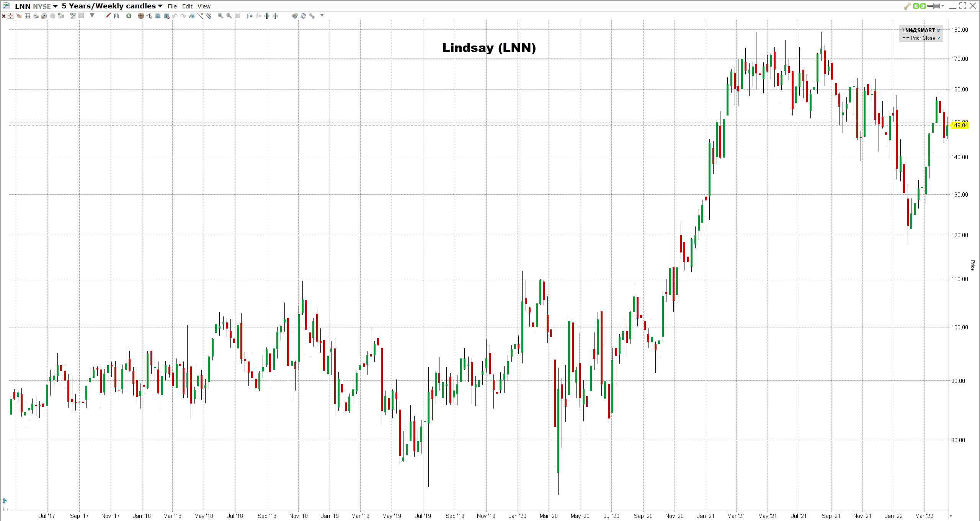Click the Prior Close legend label
980x521 pixels.
click(923, 38)
